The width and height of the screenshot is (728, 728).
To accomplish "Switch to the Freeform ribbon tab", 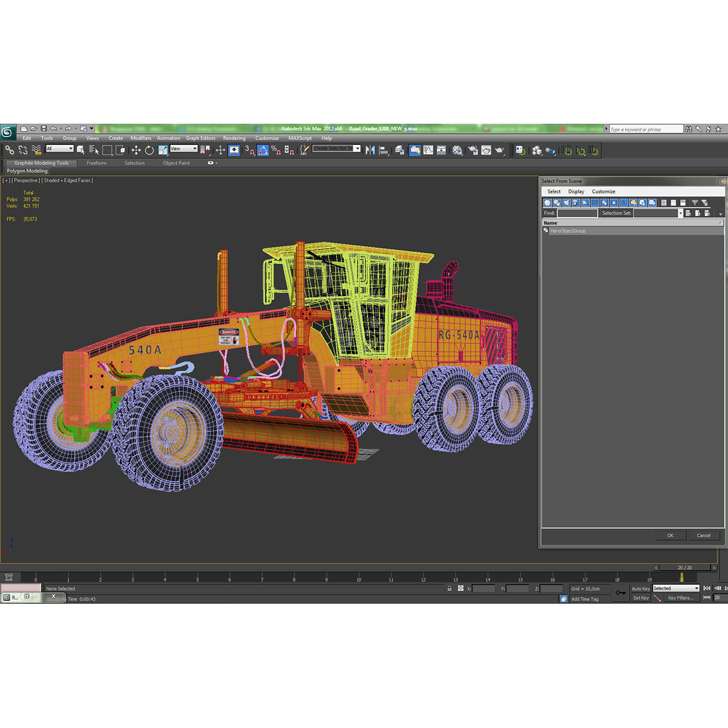I will click(x=96, y=163).
